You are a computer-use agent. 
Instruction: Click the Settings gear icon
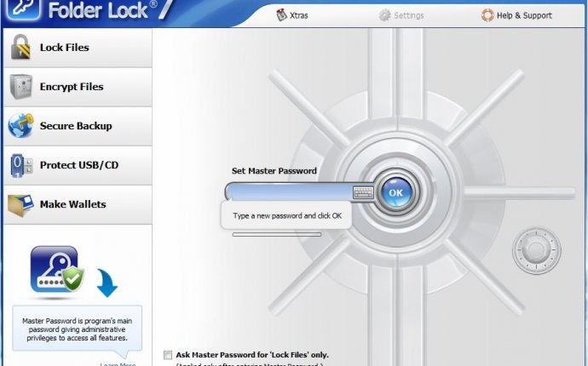coord(384,15)
